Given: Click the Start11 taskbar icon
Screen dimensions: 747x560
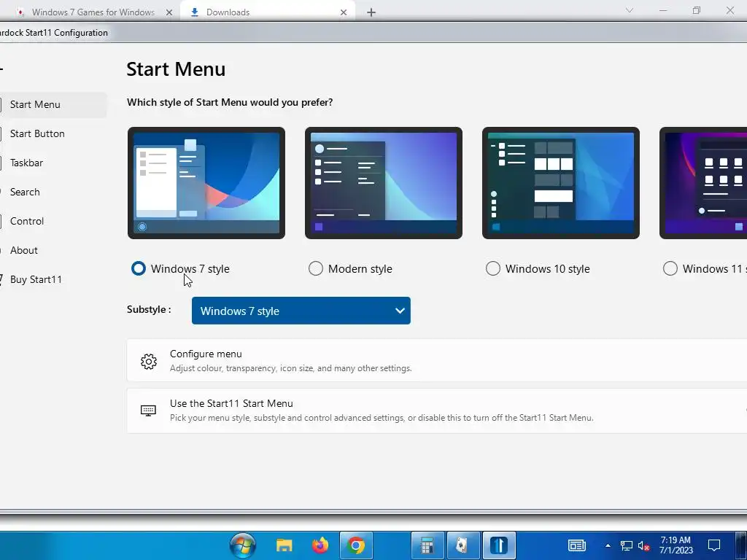Looking at the screenshot, I should coord(499,545).
